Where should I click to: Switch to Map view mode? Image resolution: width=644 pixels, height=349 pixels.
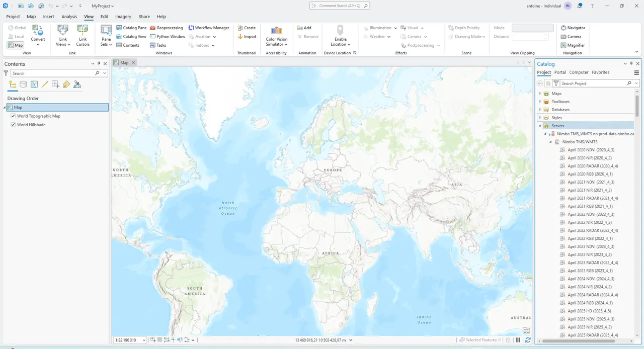click(16, 45)
